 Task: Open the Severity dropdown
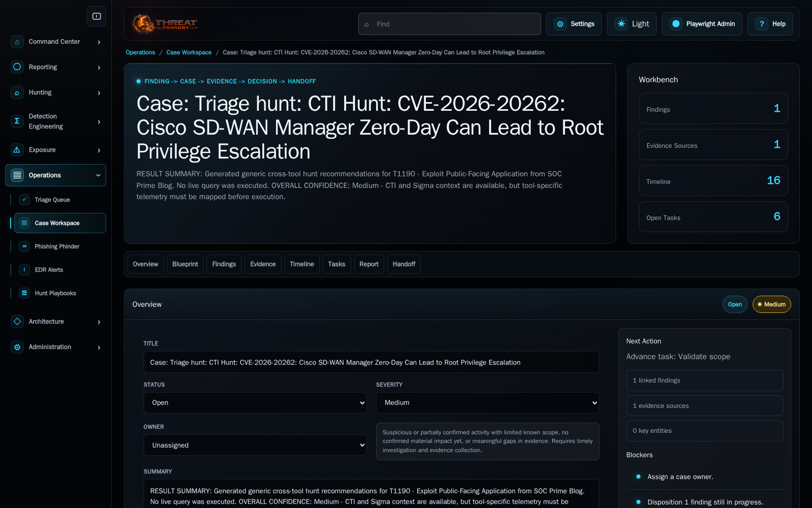click(488, 403)
